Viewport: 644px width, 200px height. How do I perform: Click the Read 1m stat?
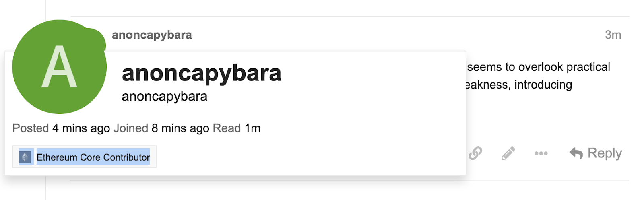point(237,128)
